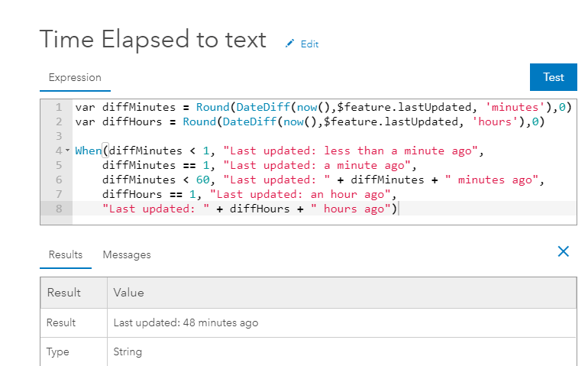Image resolution: width=588 pixels, height=366 pixels.
Task: Collapse the When block fold arrow
Action: pyautogui.click(x=69, y=151)
